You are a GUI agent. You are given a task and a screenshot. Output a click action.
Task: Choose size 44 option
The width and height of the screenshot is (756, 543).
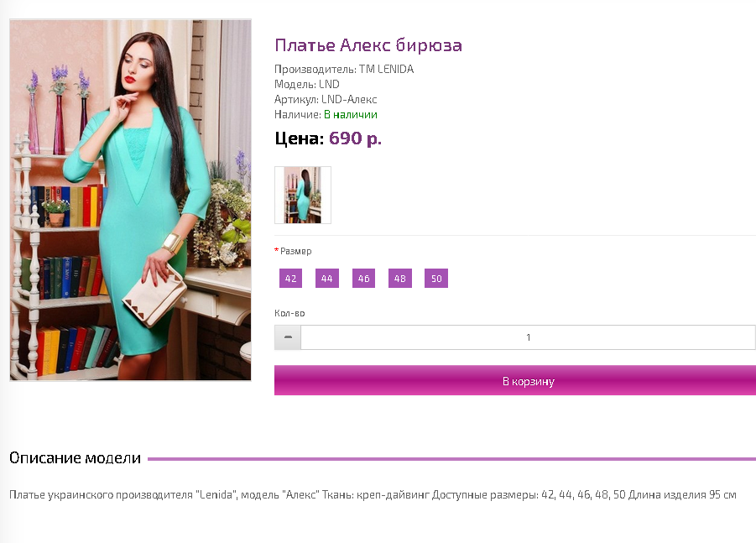click(327, 279)
